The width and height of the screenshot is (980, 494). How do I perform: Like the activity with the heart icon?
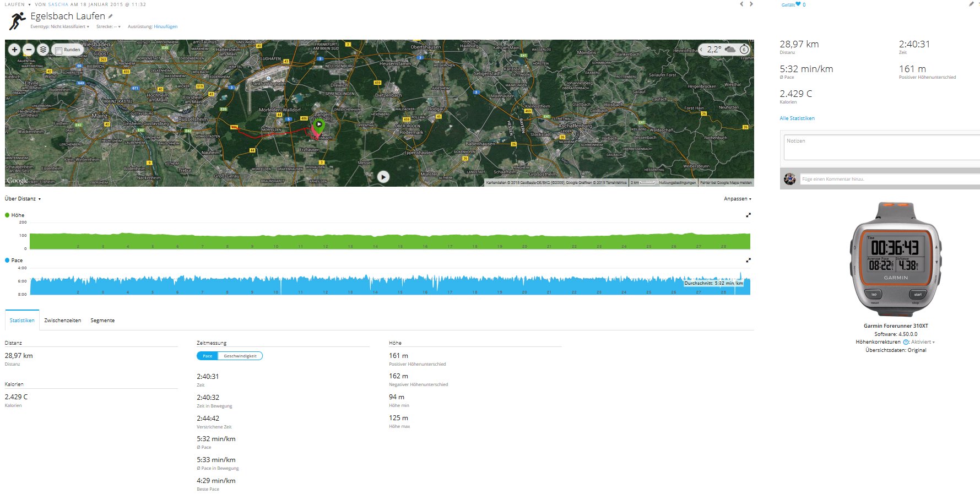798,4
